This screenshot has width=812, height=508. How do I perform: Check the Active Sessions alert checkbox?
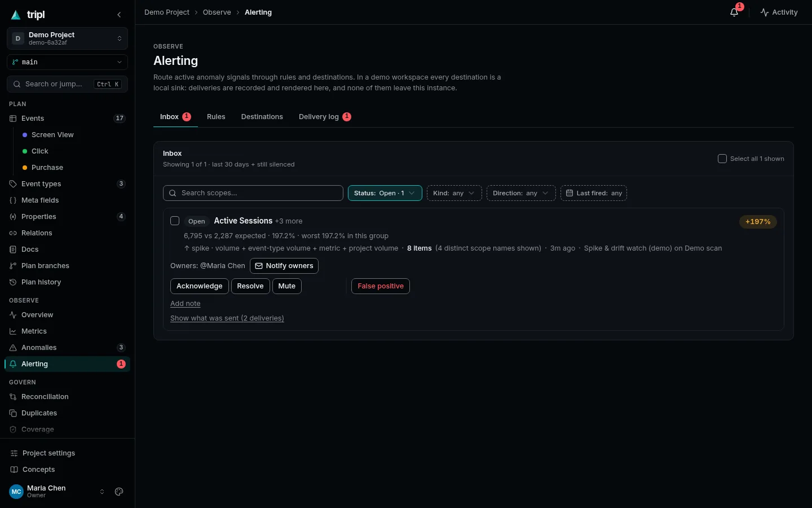point(175,221)
